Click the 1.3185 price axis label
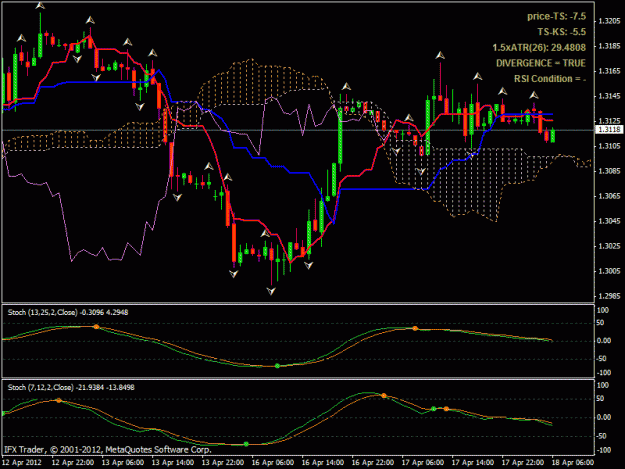The width and height of the screenshot is (625, 469). 609,46
